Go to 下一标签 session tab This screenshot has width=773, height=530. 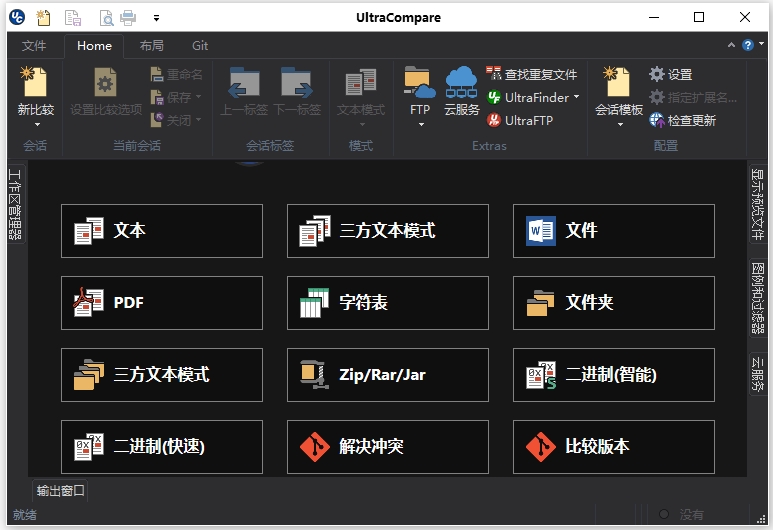(297, 92)
